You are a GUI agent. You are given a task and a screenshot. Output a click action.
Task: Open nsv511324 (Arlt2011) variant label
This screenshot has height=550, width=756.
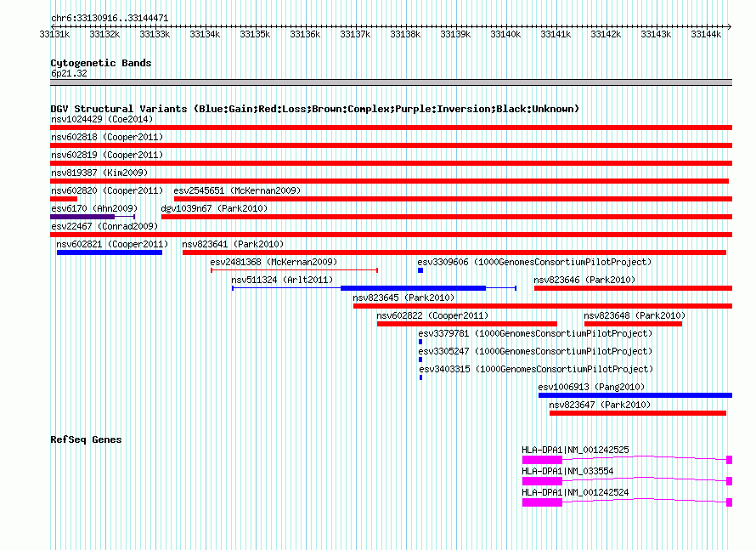(x=282, y=280)
